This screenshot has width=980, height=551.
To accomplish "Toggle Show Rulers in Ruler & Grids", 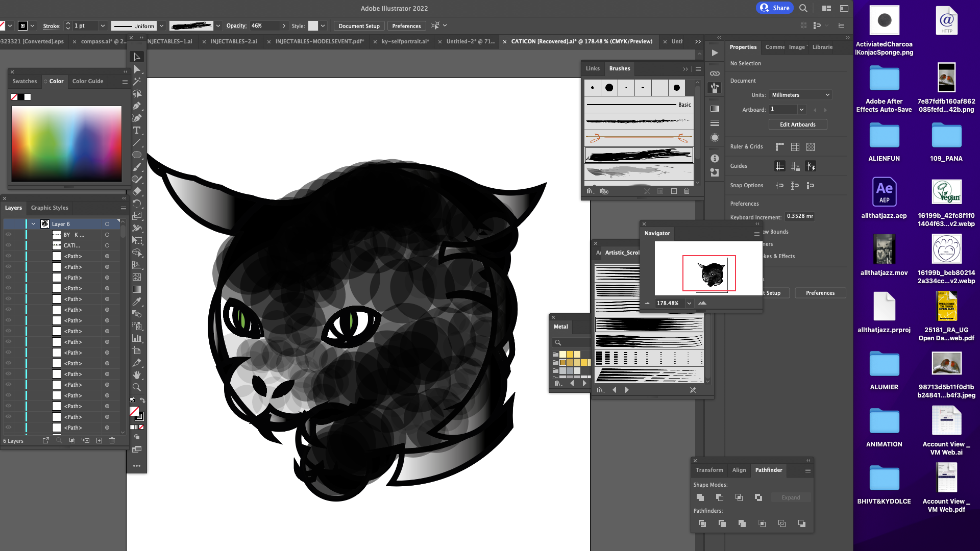I will [x=779, y=147].
